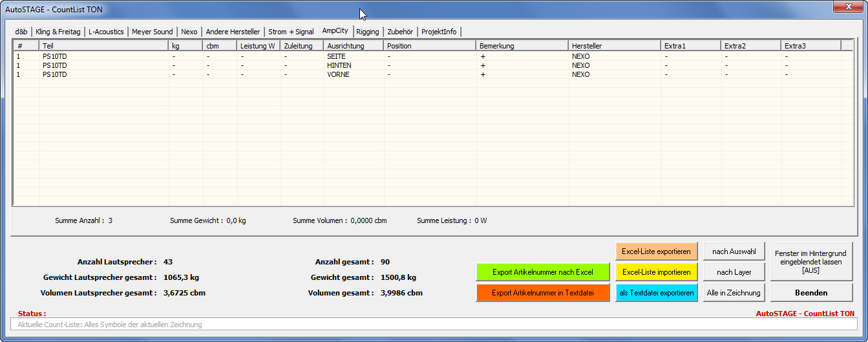Switch to the Rigging tab
Image resolution: width=868 pixels, height=342 pixels.
click(x=368, y=32)
